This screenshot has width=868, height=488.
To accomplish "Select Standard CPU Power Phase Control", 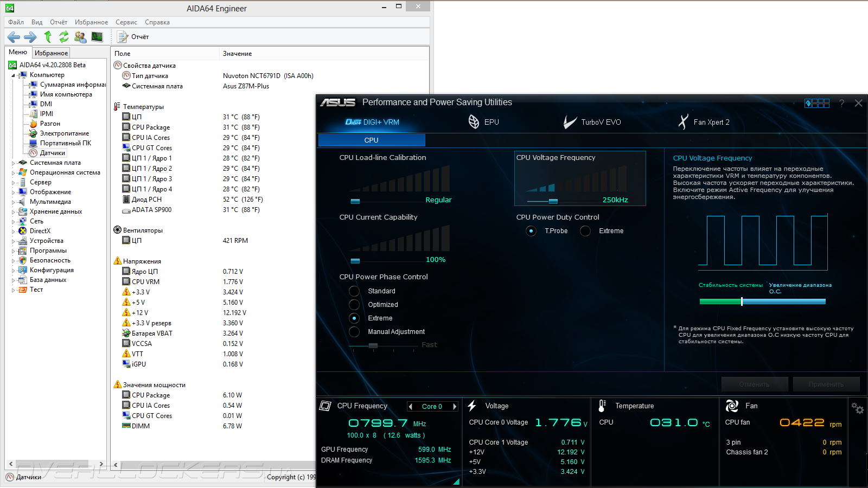I will click(354, 291).
